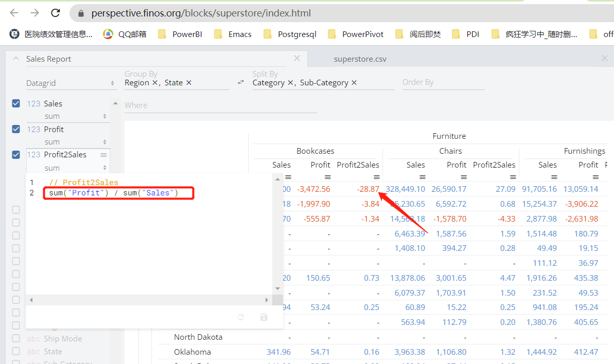Screen dimensions: 614x364
Task: Uncheck the Profit column checkbox
Action: [x=16, y=129]
